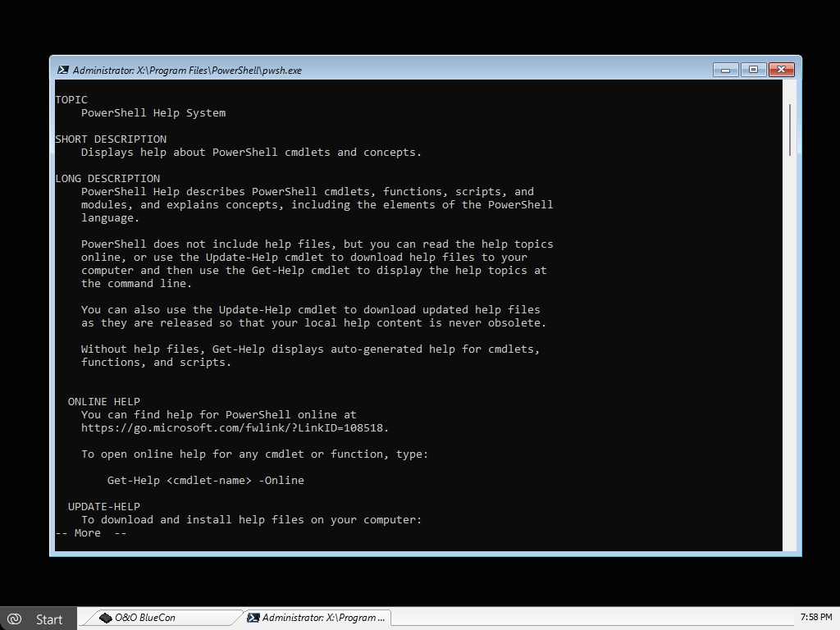Click the "PowerShell Help System" topic line

point(153,113)
